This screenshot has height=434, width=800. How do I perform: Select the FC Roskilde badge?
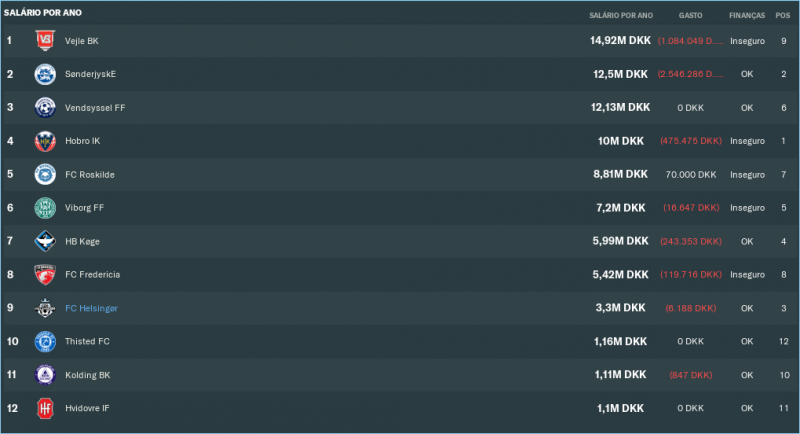(45, 174)
